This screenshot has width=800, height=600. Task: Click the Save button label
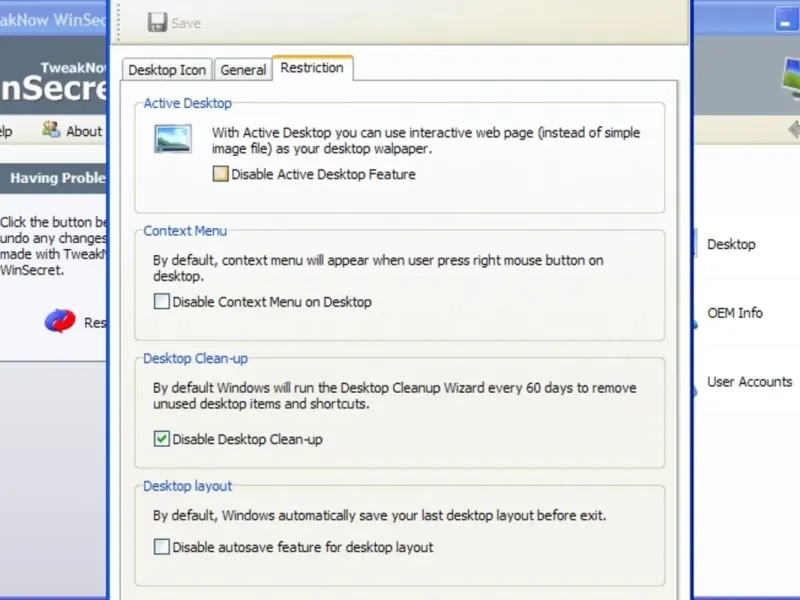[186, 23]
